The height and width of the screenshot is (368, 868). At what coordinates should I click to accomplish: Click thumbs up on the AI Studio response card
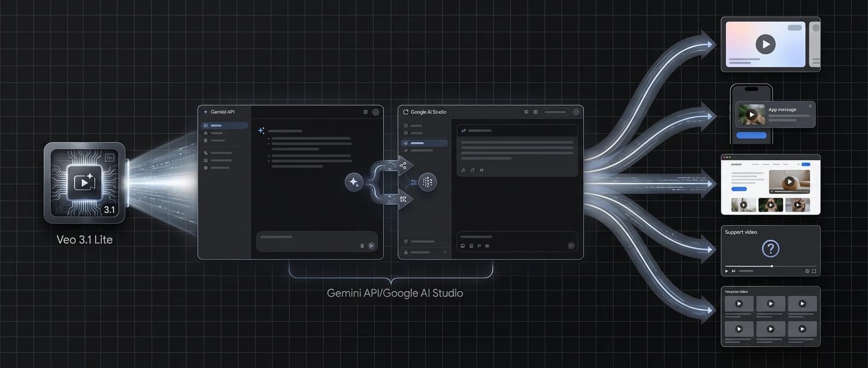pyautogui.click(x=464, y=170)
